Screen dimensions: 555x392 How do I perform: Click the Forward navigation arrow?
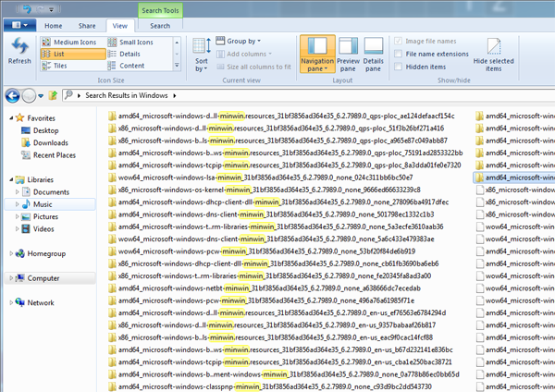pyautogui.click(x=29, y=95)
